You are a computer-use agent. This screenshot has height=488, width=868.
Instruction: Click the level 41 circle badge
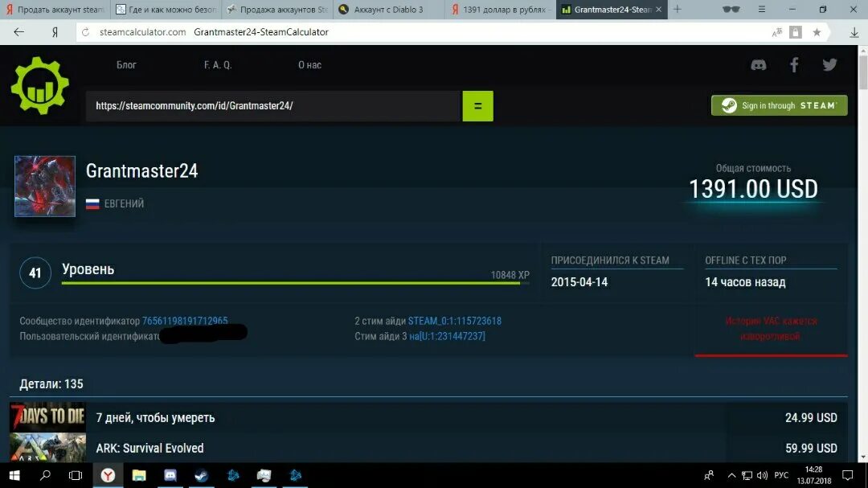[35, 273]
